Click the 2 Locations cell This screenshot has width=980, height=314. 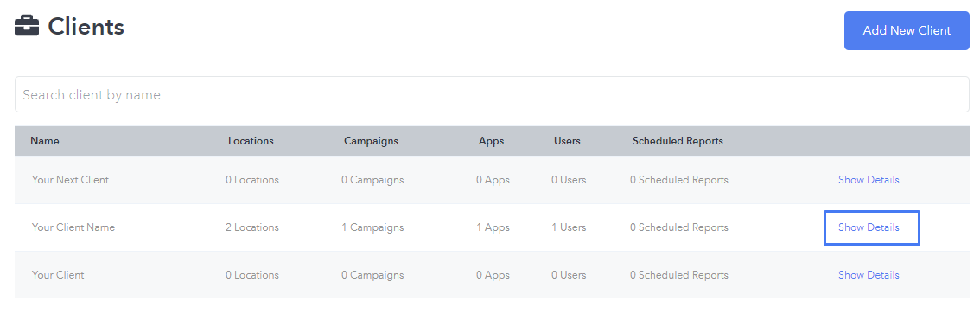pyautogui.click(x=252, y=227)
